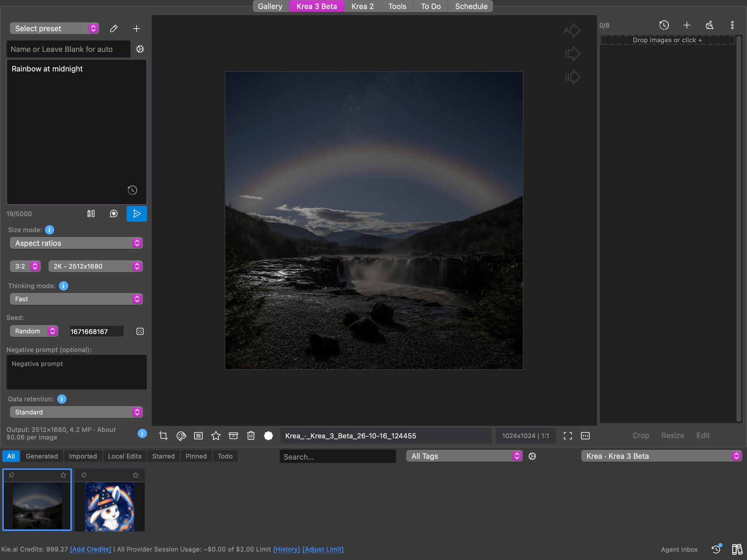Open the color palette icon
Screen dimensions: 747x560
[x=181, y=436]
